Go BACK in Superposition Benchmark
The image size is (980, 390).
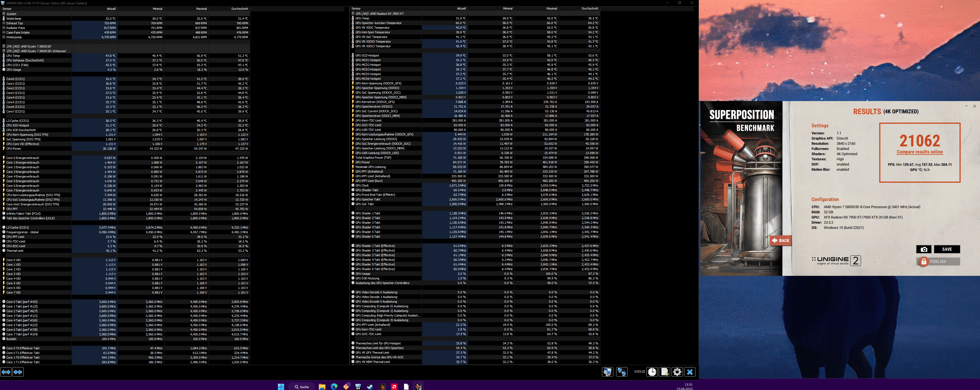click(781, 240)
